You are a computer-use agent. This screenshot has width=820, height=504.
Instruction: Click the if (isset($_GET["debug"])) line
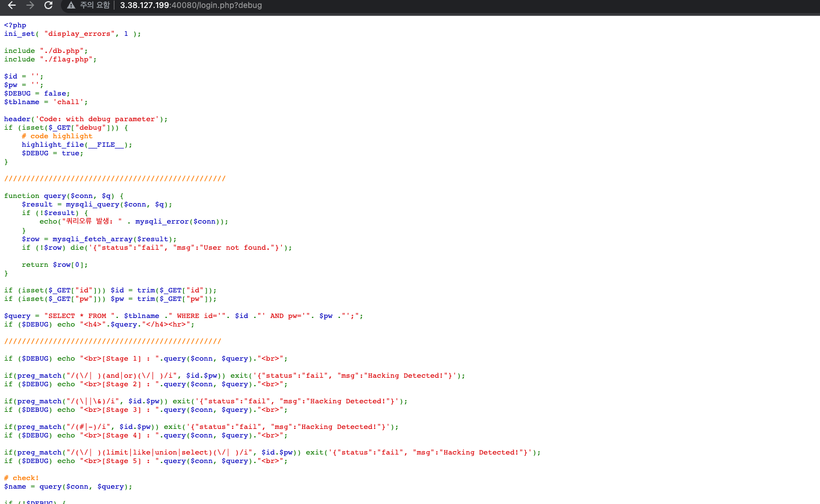tap(66, 127)
